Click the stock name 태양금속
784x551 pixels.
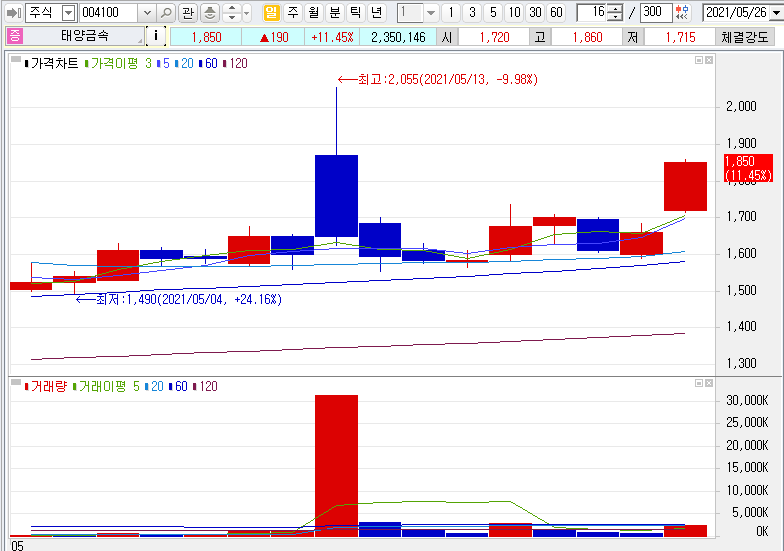click(x=85, y=36)
